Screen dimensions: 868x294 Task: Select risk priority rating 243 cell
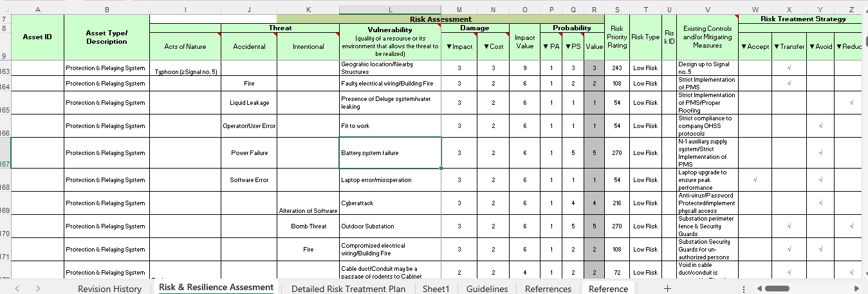pyautogui.click(x=618, y=68)
